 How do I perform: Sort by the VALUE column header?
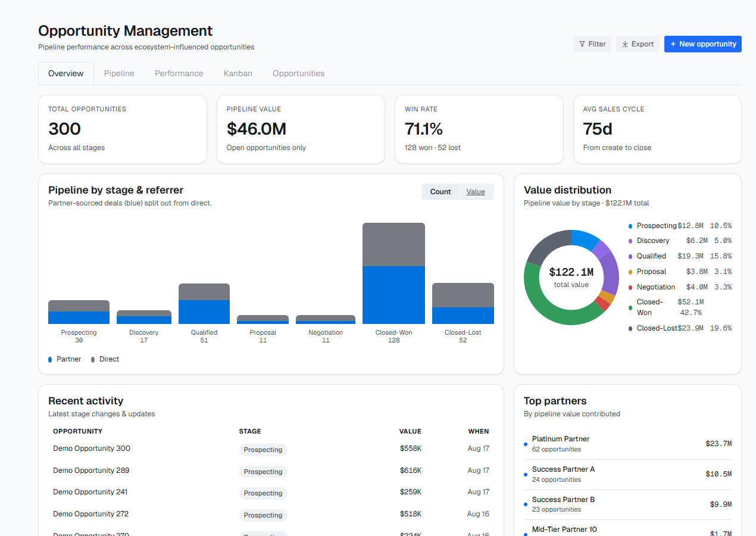click(x=410, y=431)
